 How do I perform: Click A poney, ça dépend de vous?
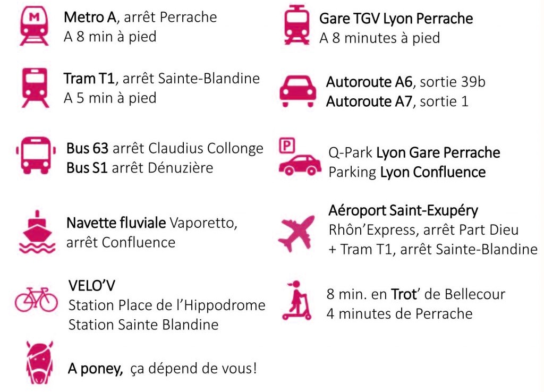(x=163, y=369)
